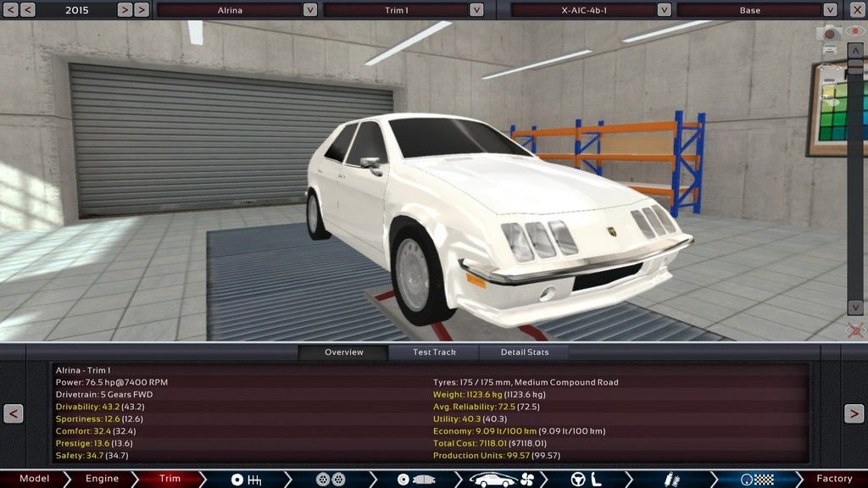868x488 pixels.
Task: Select the 'Production Units: 99.57' stat
Action: coord(497,455)
